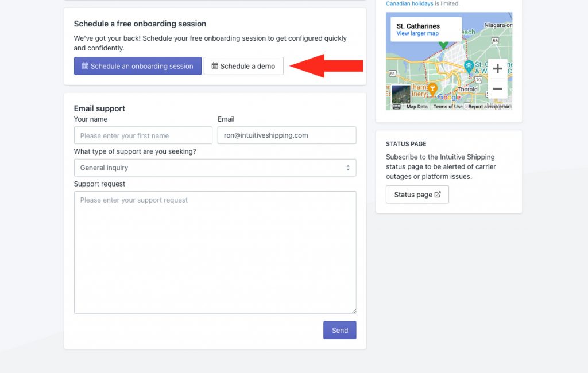Open the Status page link button
Image resolution: width=588 pixels, height=373 pixels.
tap(417, 195)
